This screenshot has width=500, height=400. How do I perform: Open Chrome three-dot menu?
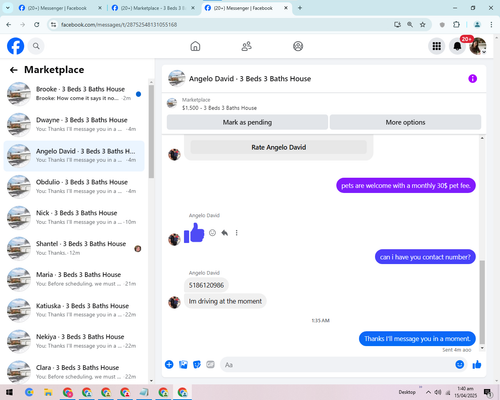click(491, 24)
